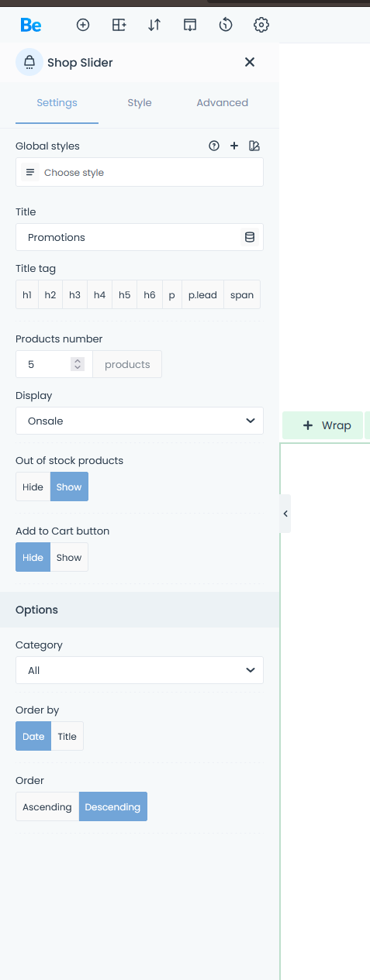This screenshot has width=370, height=980.
Task: Click the Global styles help question icon
Action: click(x=214, y=146)
